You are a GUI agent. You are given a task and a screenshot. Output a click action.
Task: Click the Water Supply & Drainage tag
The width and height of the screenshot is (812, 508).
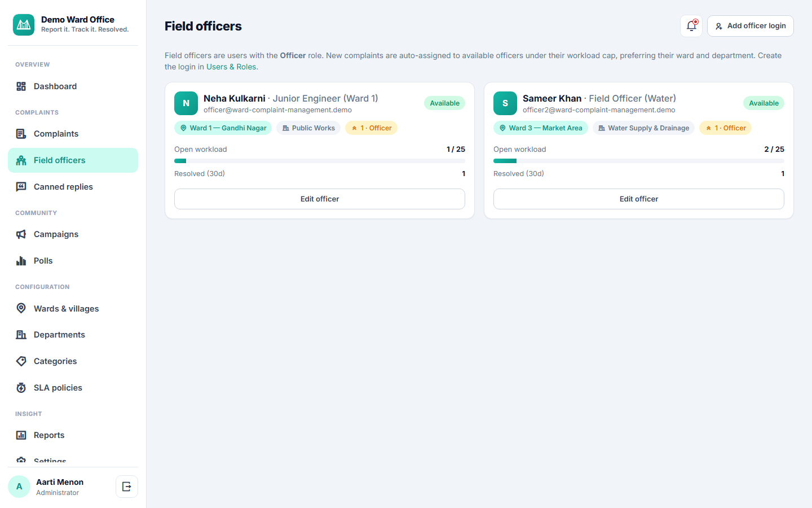[643, 128]
